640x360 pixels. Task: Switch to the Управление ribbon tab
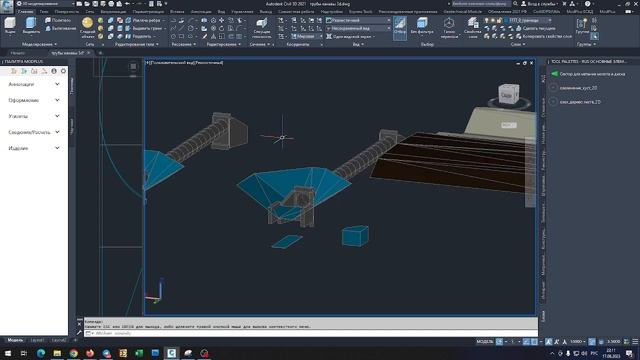click(x=242, y=12)
